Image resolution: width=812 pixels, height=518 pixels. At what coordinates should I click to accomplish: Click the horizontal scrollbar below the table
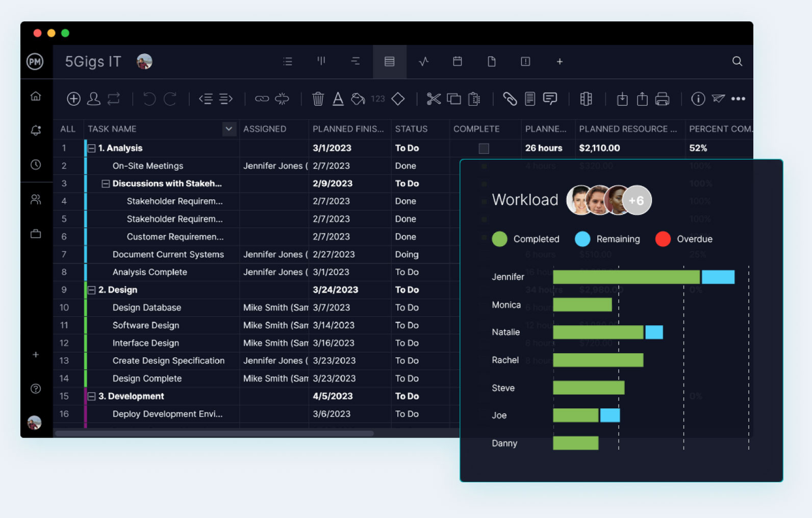[214, 433]
